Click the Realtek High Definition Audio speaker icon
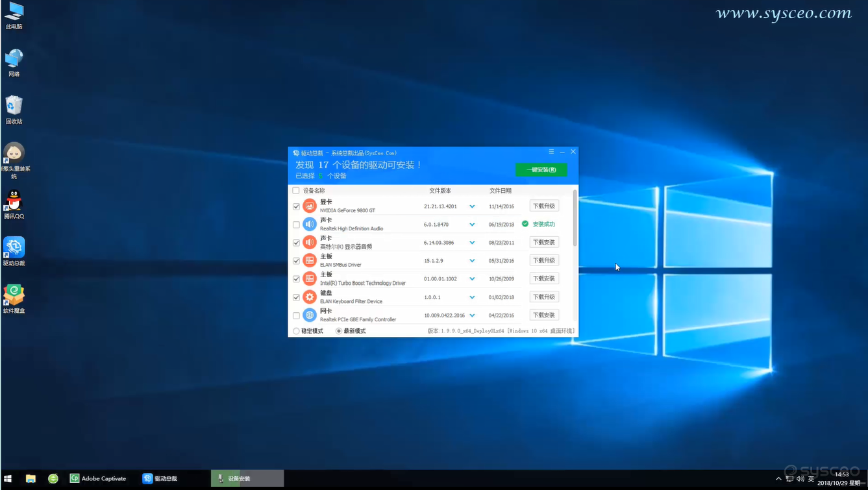The height and width of the screenshot is (490, 868). (310, 224)
